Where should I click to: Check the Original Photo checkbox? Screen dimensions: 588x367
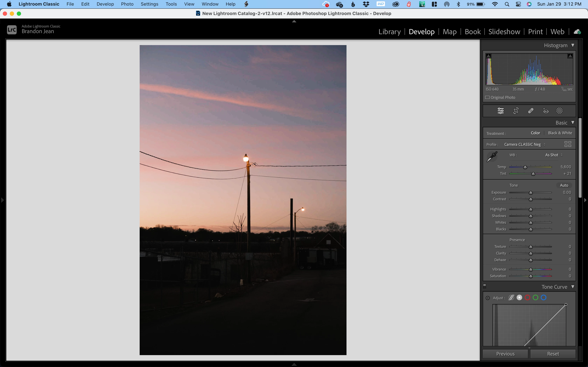point(487,97)
